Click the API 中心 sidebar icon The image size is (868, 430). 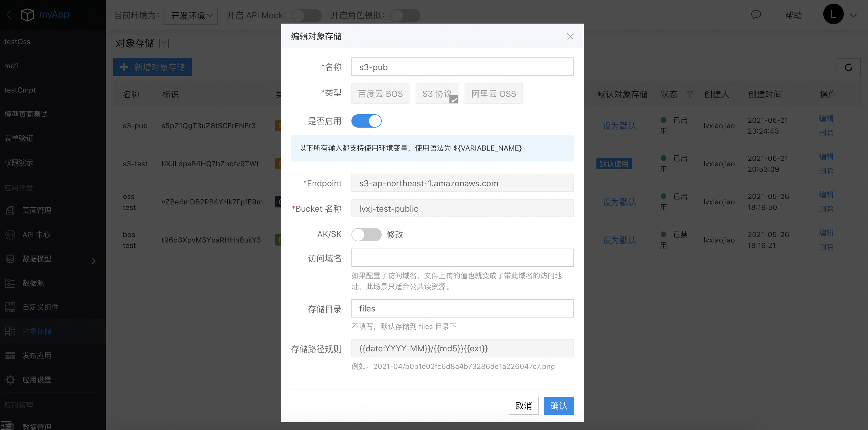(11, 235)
